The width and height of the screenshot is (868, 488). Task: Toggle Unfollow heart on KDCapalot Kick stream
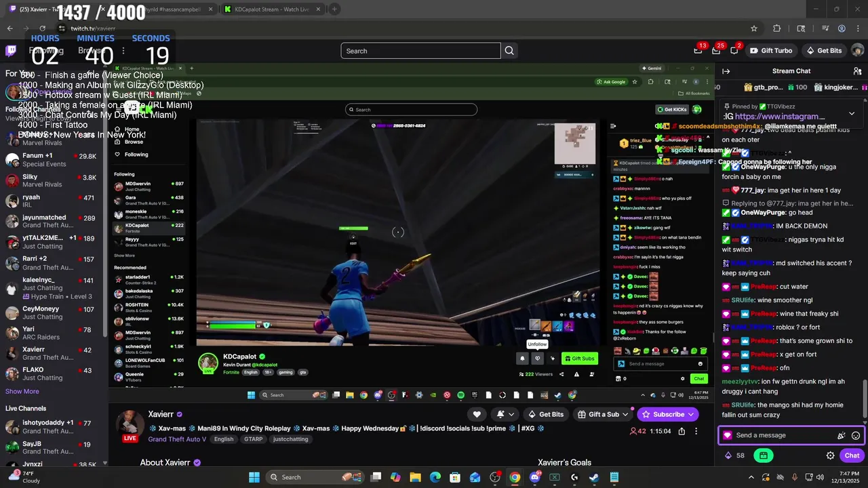pyautogui.click(x=537, y=359)
